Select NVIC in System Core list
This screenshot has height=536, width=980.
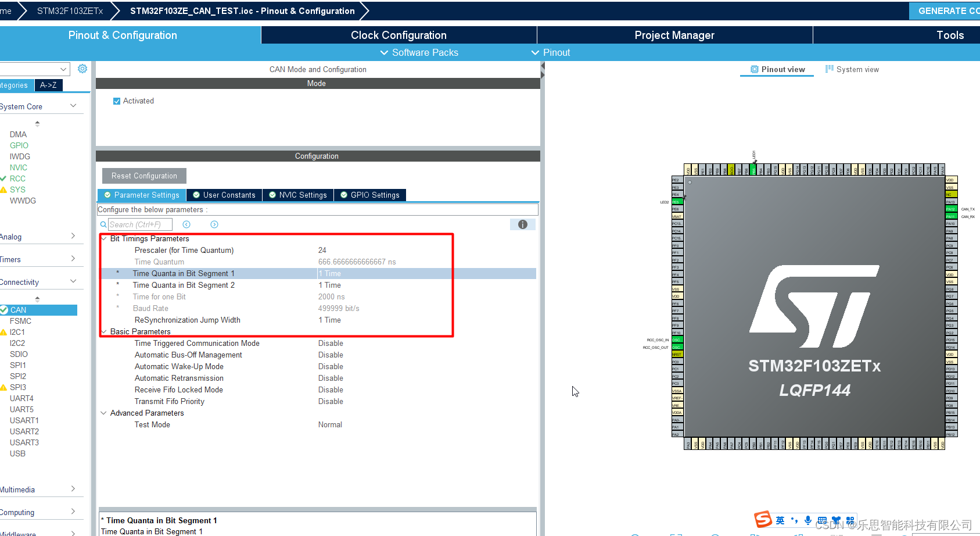(19, 167)
